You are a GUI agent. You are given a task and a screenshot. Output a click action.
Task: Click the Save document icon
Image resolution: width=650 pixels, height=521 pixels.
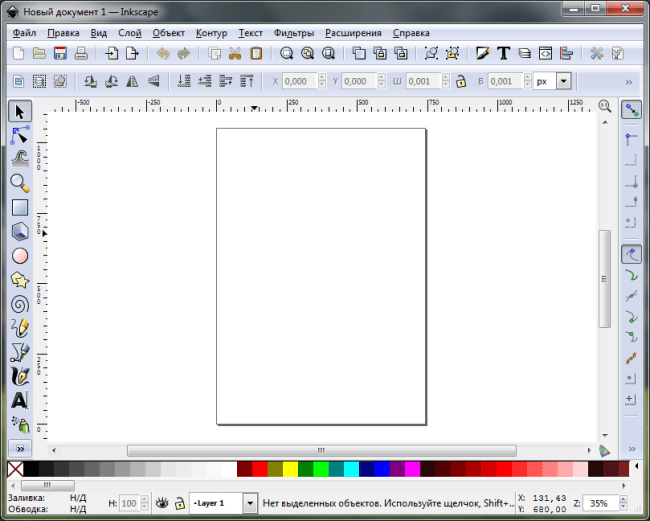tap(60, 53)
